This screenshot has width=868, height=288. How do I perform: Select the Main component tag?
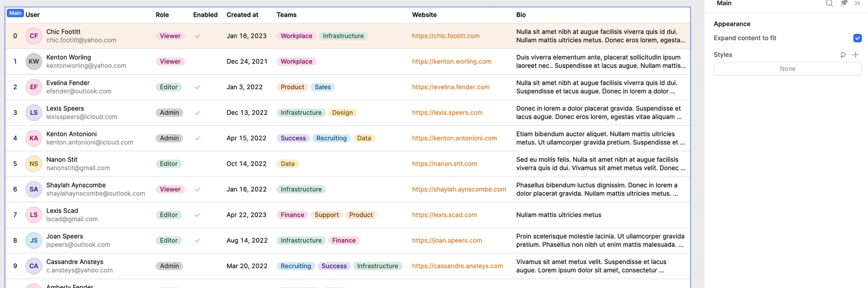(15, 13)
